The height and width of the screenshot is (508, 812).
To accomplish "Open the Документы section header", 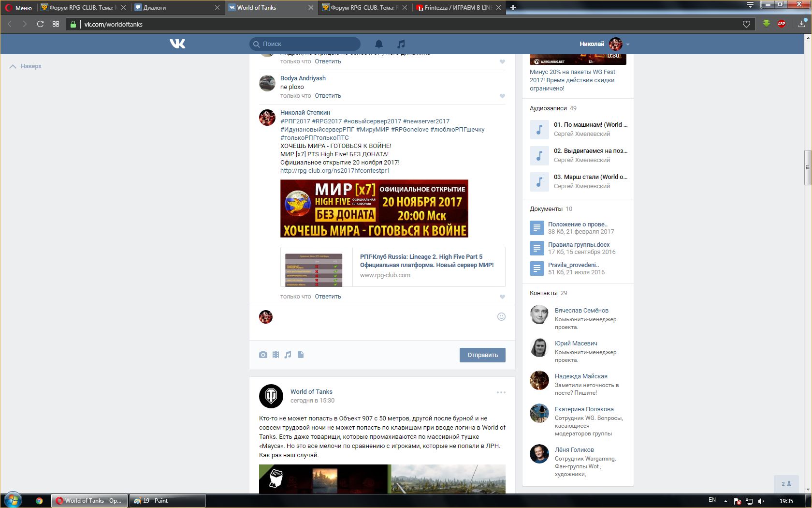I will 551,209.
